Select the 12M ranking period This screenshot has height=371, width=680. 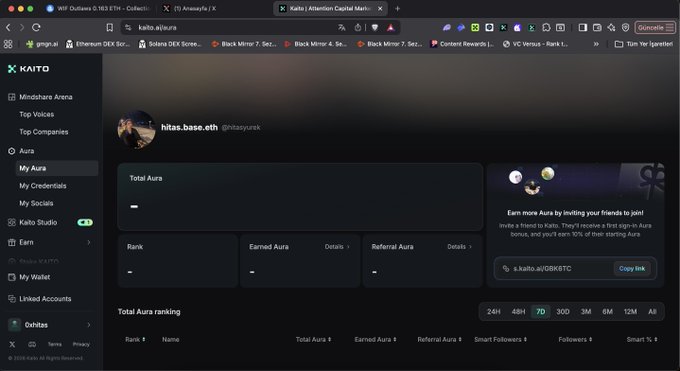point(630,312)
